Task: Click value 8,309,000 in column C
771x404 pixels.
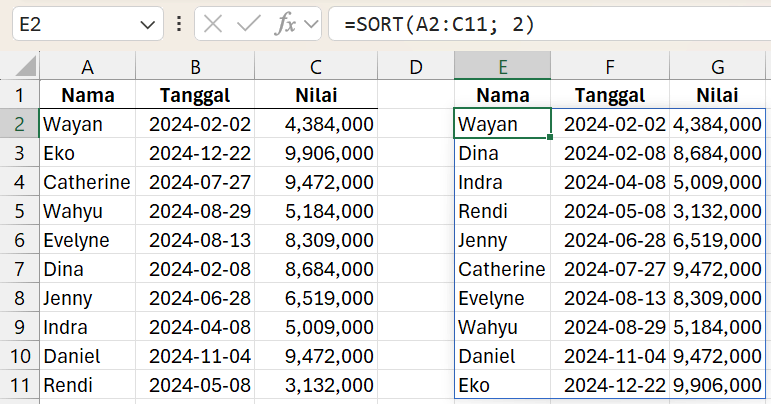Action: tap(316, 240)
